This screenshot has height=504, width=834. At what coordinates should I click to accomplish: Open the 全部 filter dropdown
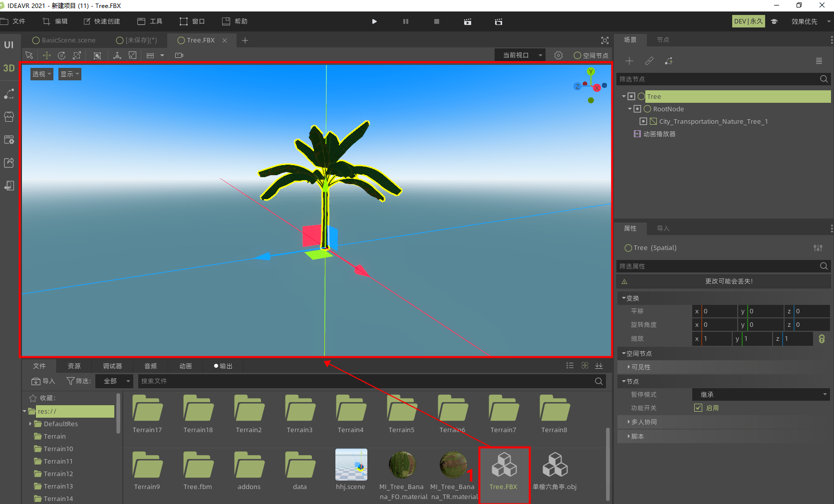115,381
